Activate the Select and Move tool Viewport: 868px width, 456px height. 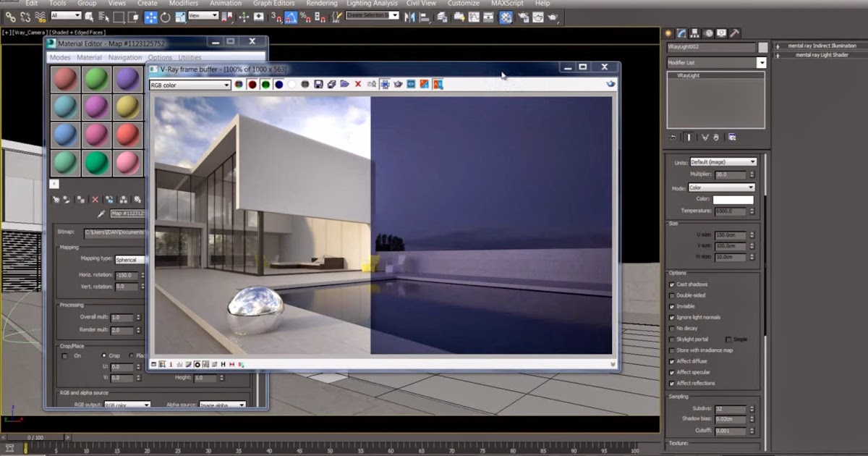[x=151, y=17]
